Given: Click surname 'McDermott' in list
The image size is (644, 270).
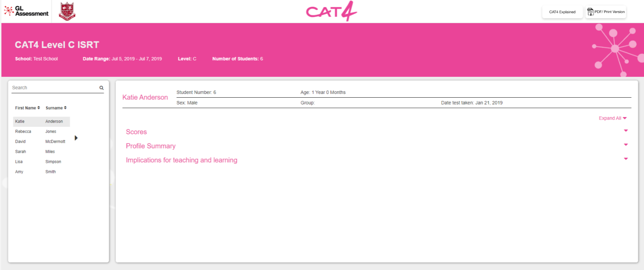Looking at the screenshot, I should point(55,142).
